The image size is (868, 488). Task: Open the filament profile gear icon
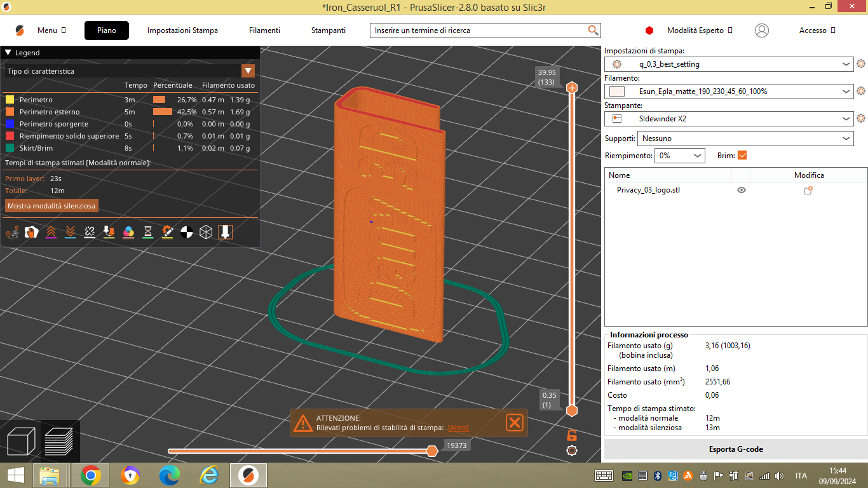point(861,91)
